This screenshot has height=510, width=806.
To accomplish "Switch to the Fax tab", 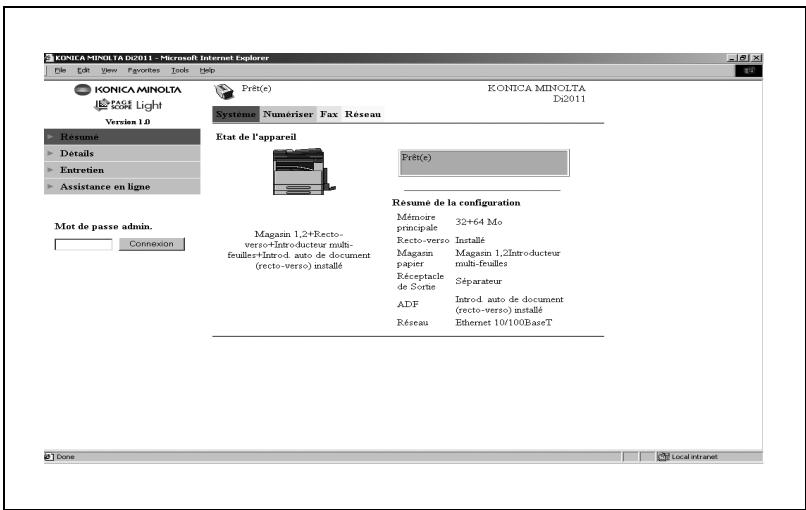I will (329, 114).
